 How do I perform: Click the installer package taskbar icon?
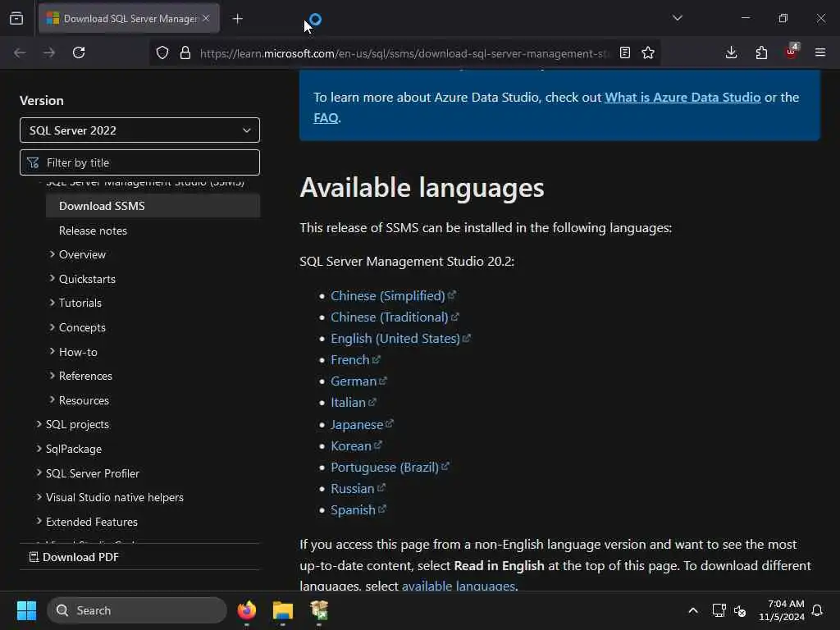[319, 610]
